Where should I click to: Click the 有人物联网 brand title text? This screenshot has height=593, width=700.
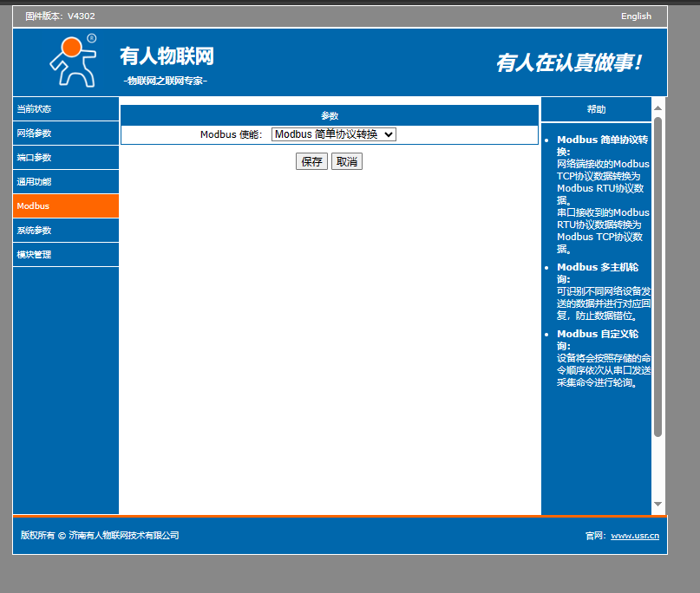[x=167, y=56]
